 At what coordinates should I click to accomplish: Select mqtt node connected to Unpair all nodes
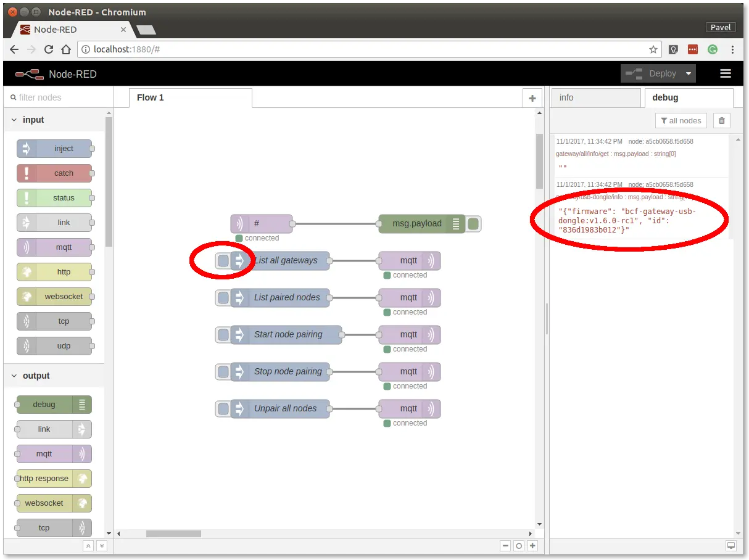(x=410, y=409)
